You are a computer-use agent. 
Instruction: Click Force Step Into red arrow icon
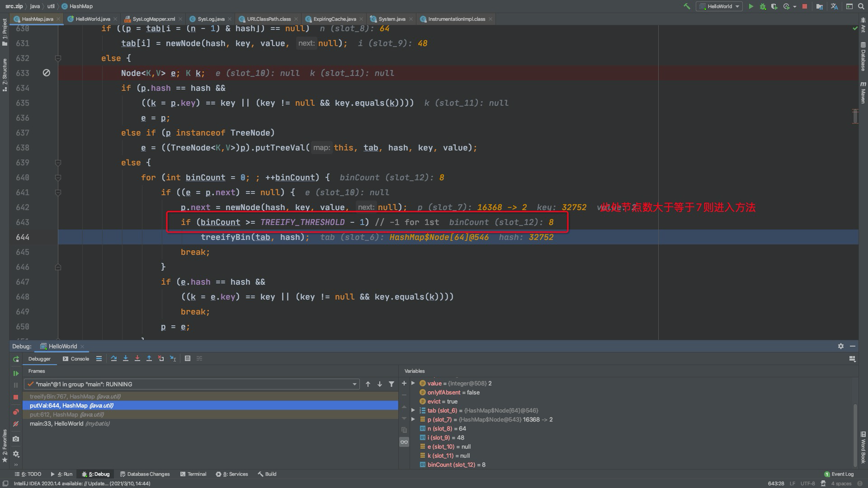coord(137,358)
